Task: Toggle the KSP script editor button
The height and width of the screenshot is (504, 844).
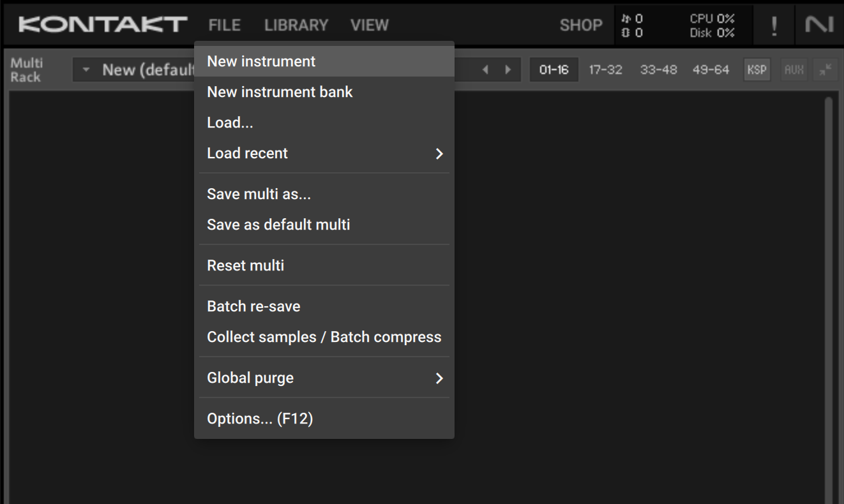Action: pos(757,70)
